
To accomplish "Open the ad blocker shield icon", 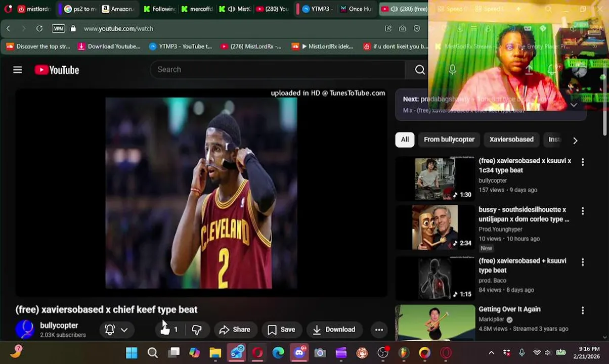I will (x=417, y=29).
